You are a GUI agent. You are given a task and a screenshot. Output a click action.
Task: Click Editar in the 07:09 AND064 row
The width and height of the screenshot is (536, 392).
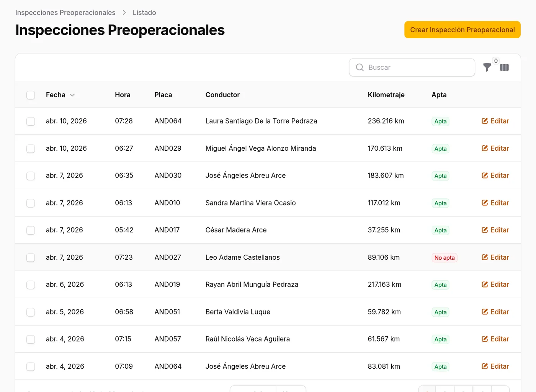pos(495,366)
